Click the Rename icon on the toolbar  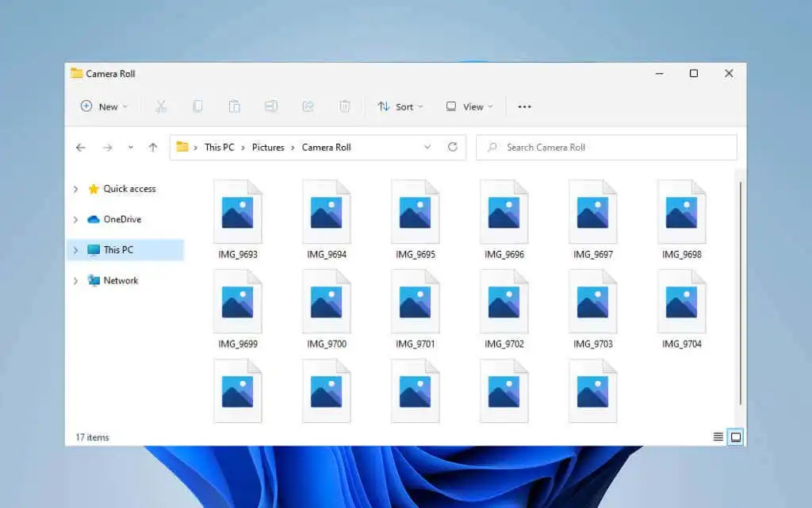click(271, 106)
